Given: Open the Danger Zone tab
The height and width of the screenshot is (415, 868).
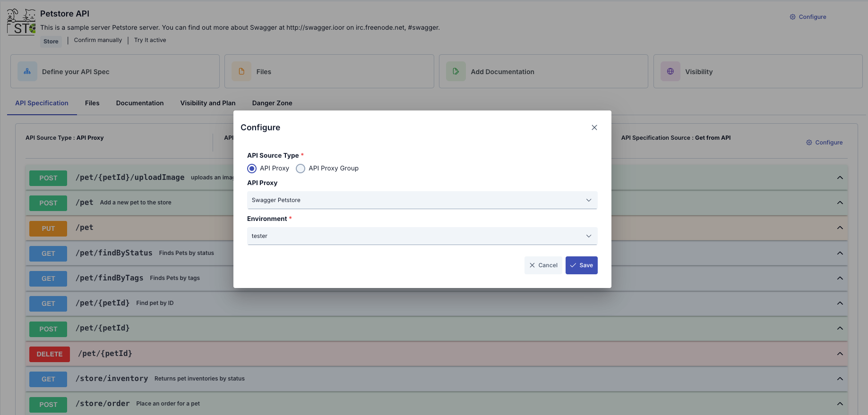Looking at the screenshot, I should (x=272, y=103).
